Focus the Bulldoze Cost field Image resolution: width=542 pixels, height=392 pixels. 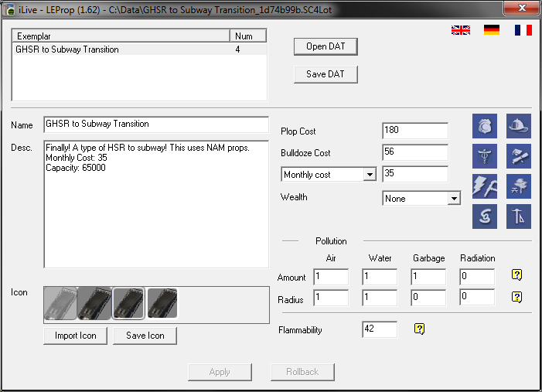tap(415, 152)
